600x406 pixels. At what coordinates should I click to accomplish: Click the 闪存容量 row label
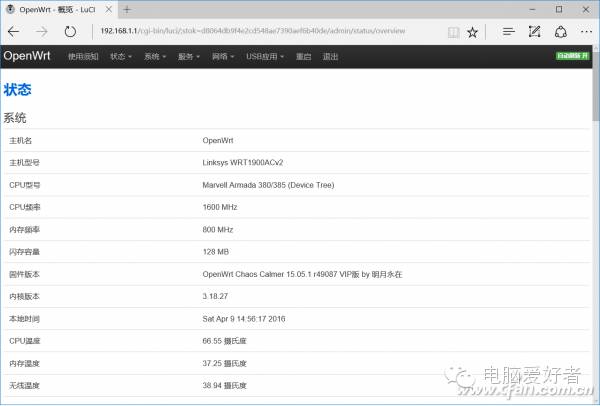pyautogui.click(x=24, y=252)
